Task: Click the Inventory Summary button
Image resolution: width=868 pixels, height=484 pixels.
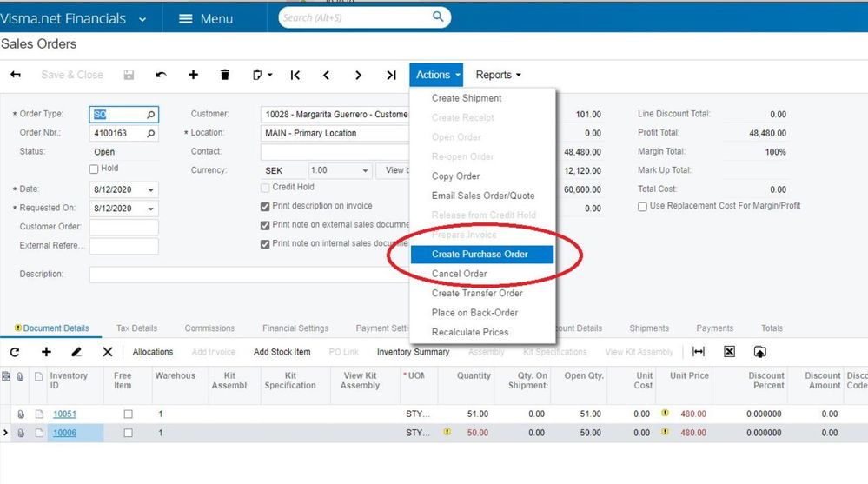Action: coord(413,352)
